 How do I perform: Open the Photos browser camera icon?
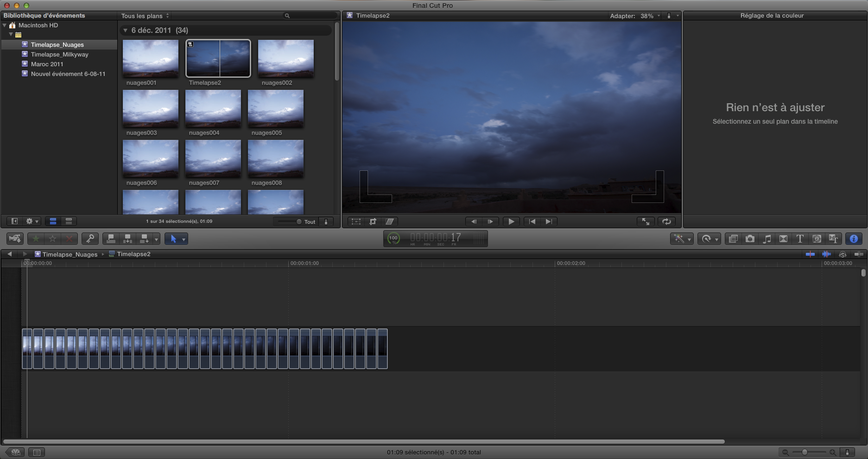pyautogui.click(x=750, y=239)
